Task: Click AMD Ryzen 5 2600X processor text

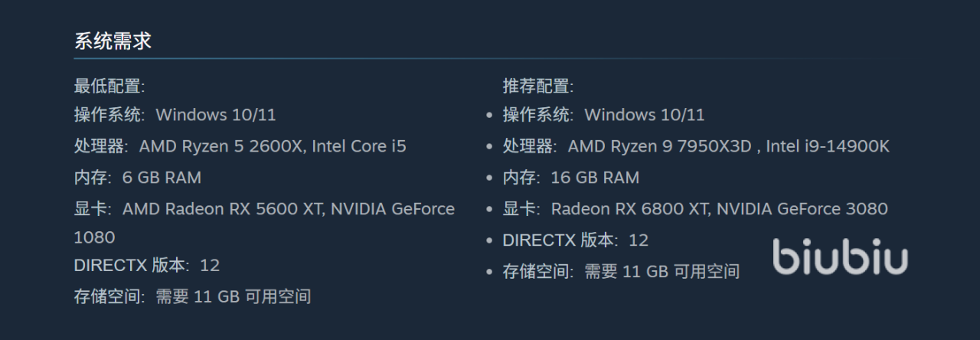Action: pos(223,146)
